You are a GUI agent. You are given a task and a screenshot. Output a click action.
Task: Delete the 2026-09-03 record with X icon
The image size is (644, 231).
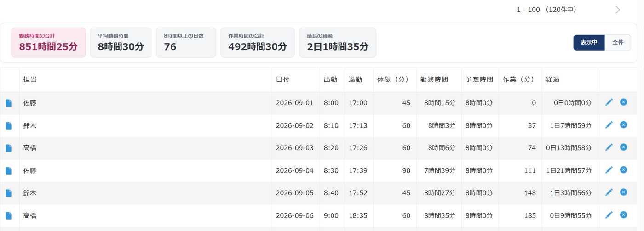623,147
